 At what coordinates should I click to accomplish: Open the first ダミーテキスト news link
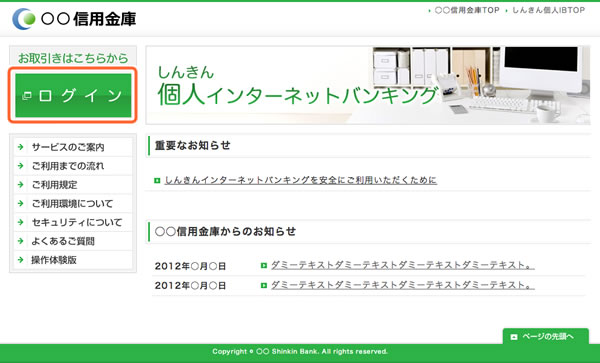(403, 265)
